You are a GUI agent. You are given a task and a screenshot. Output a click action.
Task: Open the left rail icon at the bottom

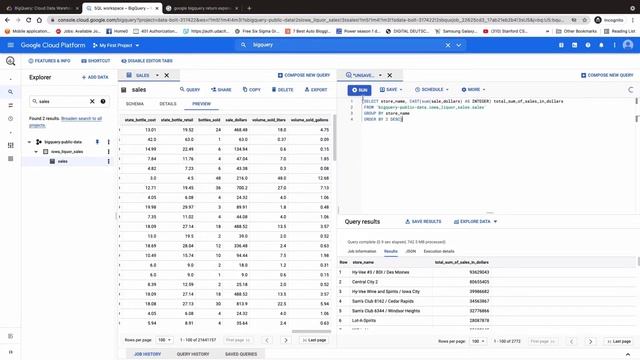(x=11, y=352)
